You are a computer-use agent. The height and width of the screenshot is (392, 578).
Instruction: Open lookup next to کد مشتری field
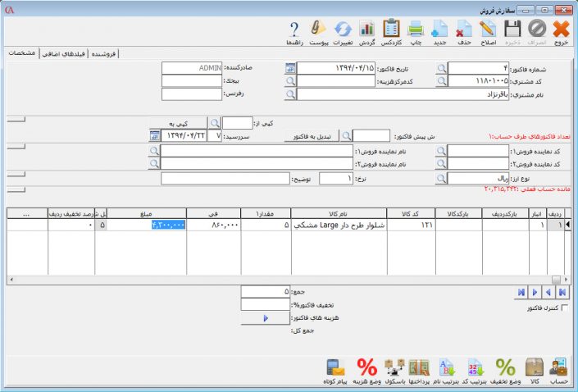(x=442, y=81)
